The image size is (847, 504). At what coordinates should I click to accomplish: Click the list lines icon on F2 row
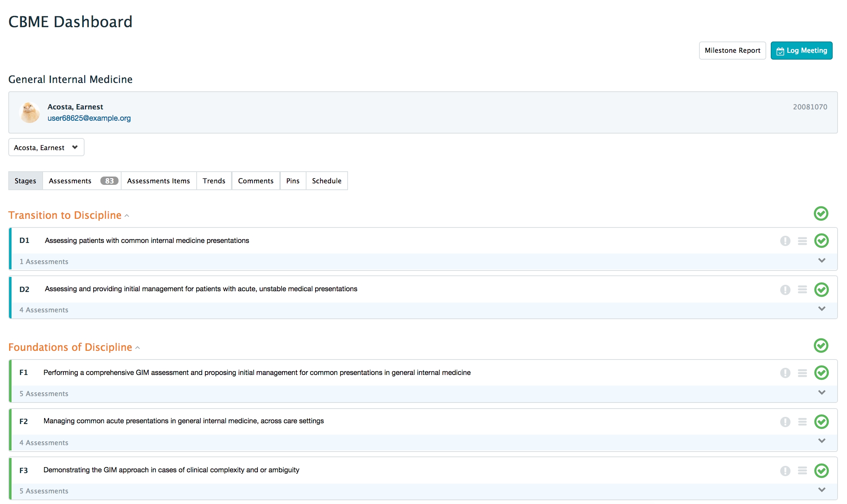[802, 421]
